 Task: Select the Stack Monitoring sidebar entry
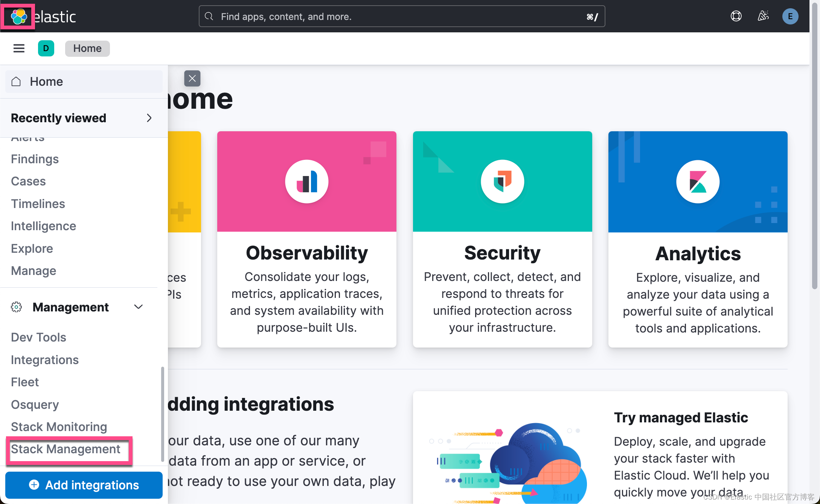click(x=59, y=427)
